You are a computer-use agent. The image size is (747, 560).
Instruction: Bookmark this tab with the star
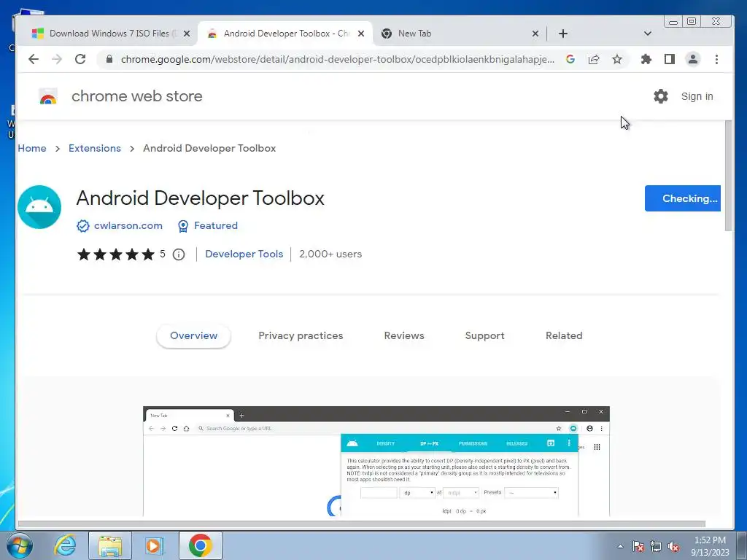(x=617, y=59)
